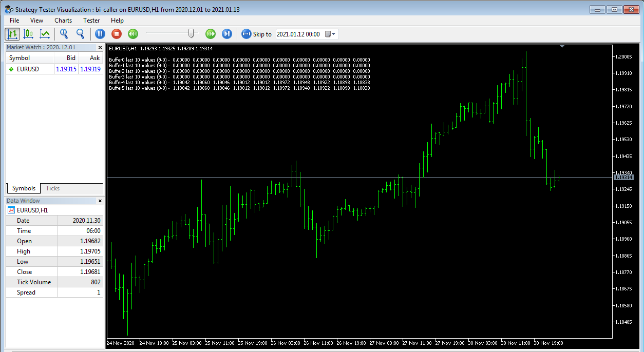The image size is (644, 352).
Task: Close the Data Window panel
Action: coord(100,201)
